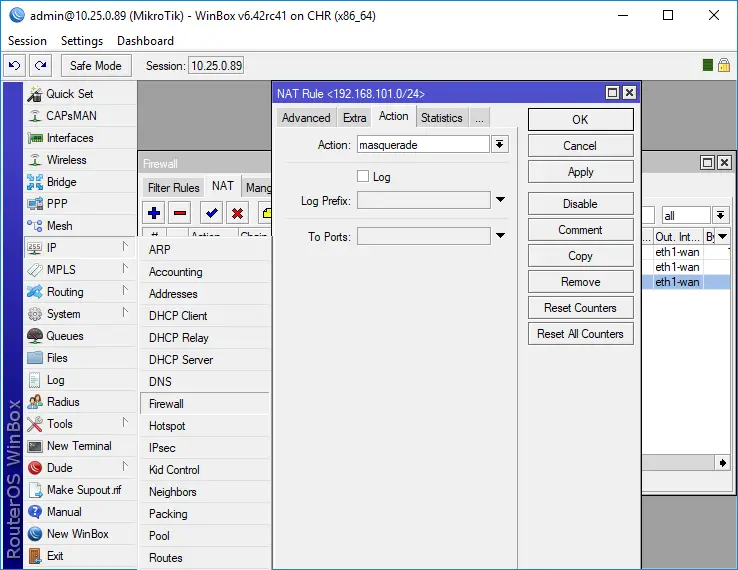
Task: Expand the Dude submenu
Action: [x=125, y=466]
